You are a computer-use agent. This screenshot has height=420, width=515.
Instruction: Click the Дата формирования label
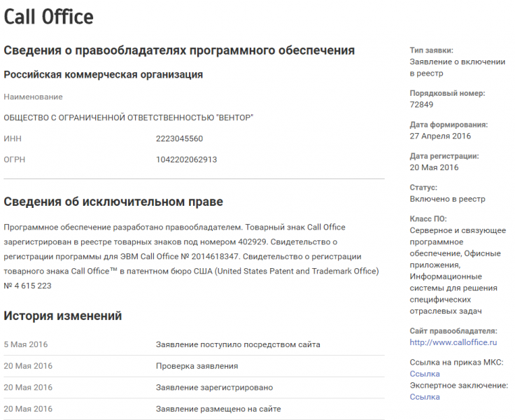pos(449,125)
